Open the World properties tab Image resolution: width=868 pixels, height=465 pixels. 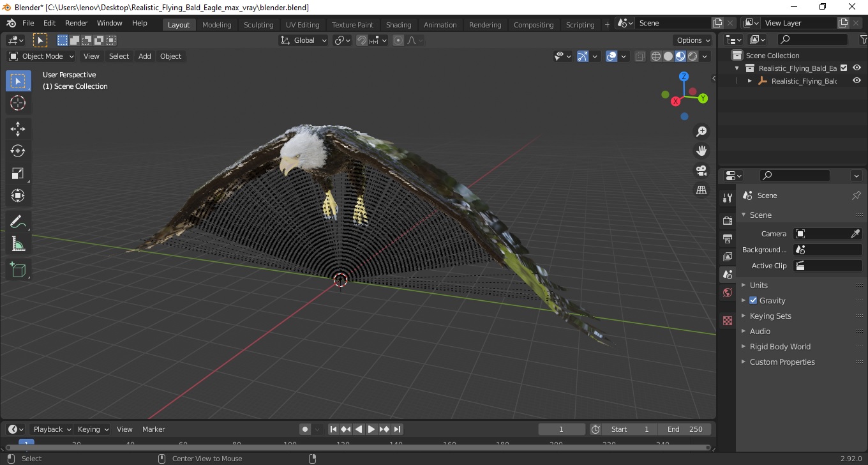(x=727, y=293)
